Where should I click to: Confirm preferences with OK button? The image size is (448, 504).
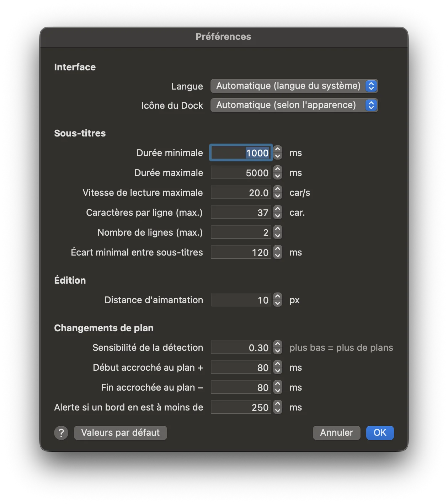(x=380, y=433)
